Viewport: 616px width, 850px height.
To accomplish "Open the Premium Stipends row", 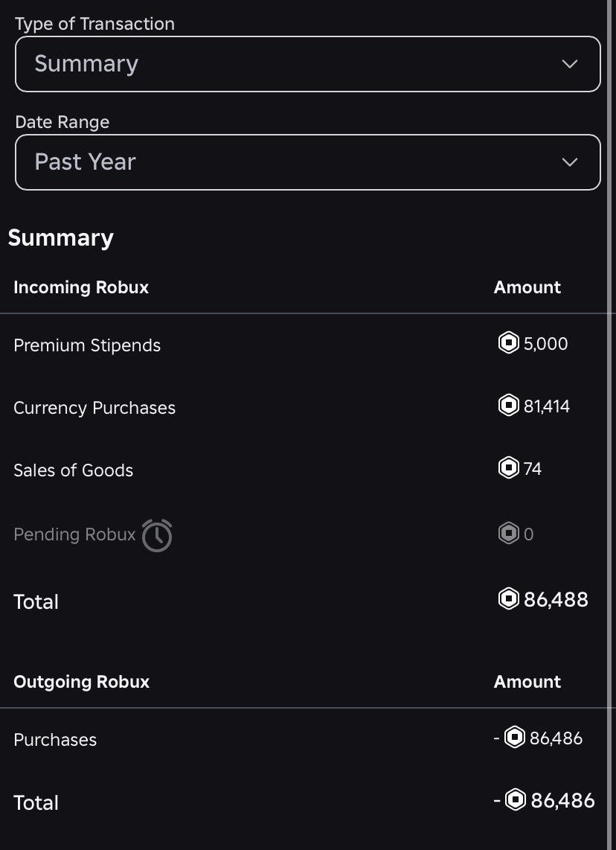I will point(87,345).
